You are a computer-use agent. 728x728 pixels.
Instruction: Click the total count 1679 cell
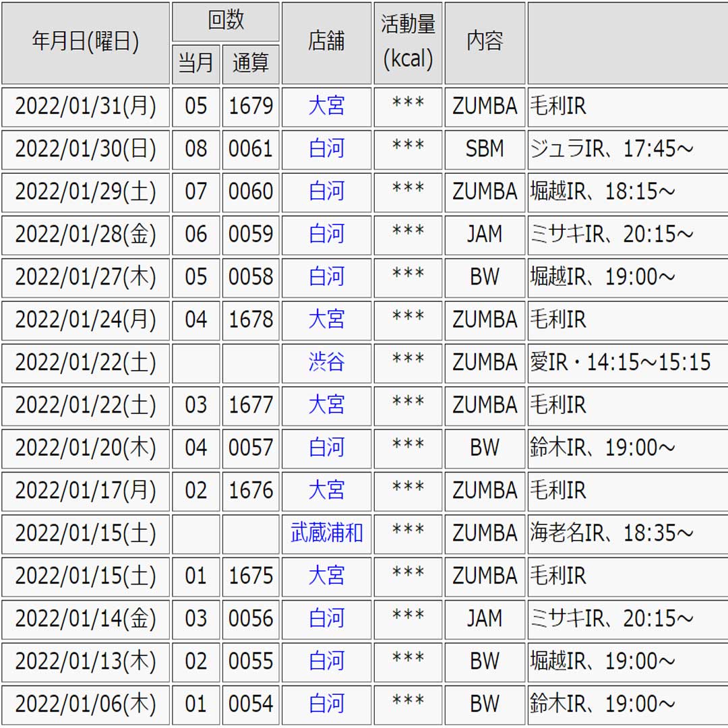point(251,107)
